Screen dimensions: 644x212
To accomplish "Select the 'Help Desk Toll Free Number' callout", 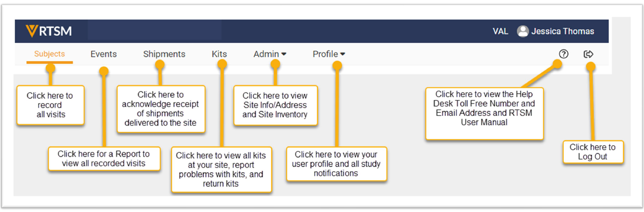I will [x=484, y=113].
